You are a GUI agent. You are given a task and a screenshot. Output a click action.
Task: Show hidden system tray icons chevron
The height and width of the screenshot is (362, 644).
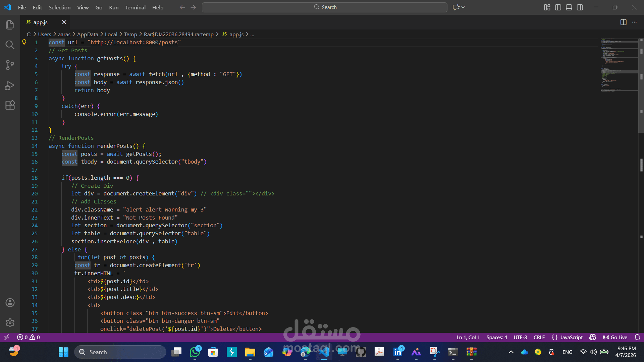pos(511,352)
